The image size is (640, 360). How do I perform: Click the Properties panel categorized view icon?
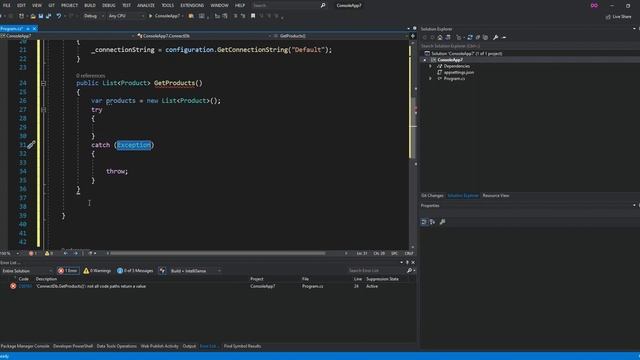(424, 222)
